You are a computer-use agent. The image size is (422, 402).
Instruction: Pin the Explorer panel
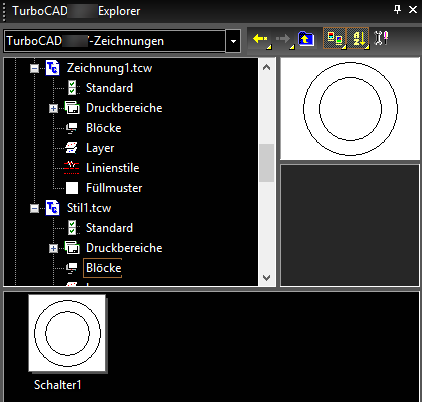pos(397,10)
